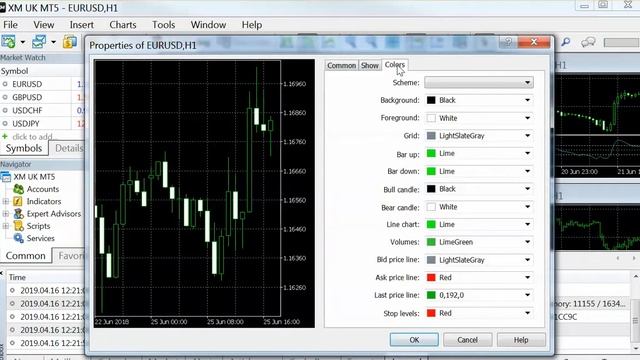The image size is (640, 360).
Task: Open the Bear candle color dropdown
Action: [x=479, y=207]
